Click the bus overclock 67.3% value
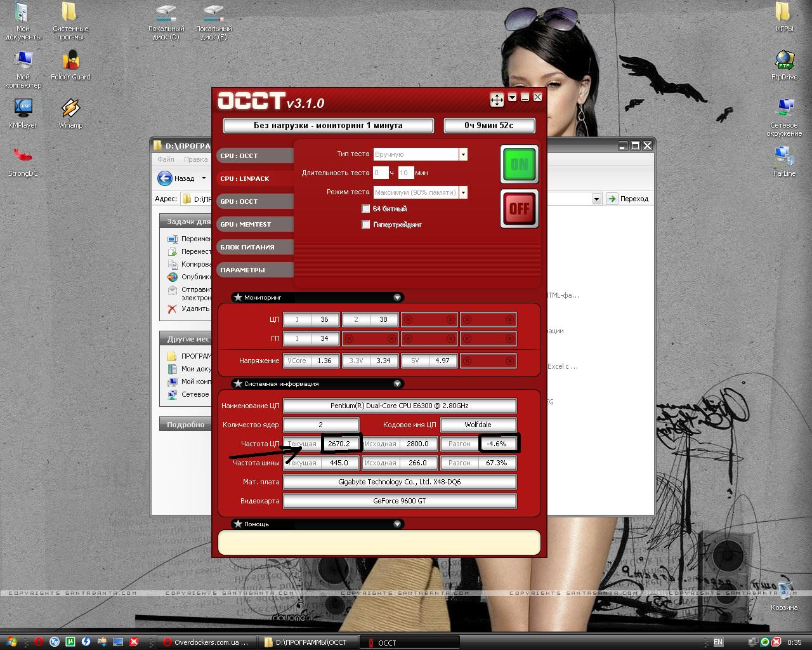This screenshot has width=812, height=650. (496, 463)
